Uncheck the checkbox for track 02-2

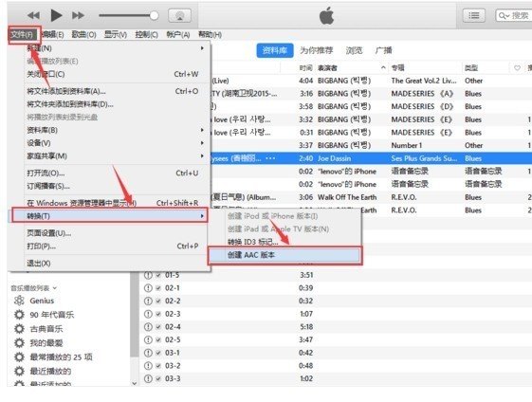(158, 301)
